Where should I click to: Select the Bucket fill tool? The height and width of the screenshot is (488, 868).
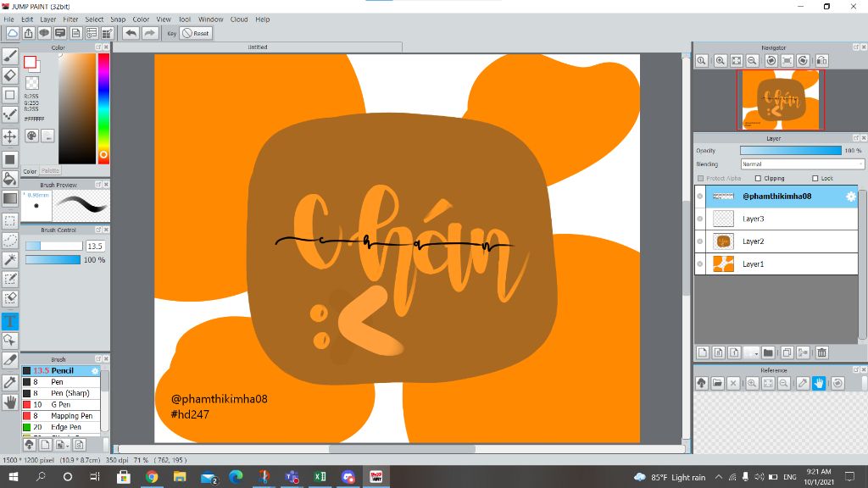point(10,178)
